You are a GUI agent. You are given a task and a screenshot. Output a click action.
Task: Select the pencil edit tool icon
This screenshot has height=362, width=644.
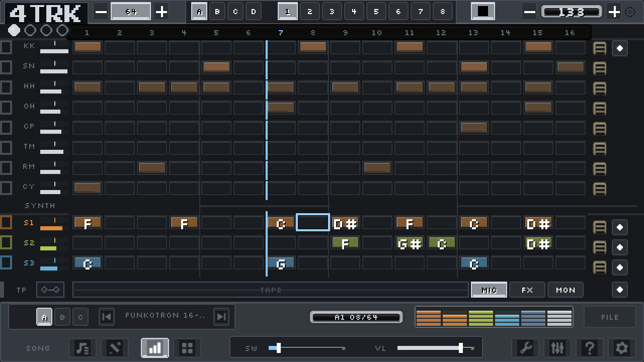click(115, 347)
